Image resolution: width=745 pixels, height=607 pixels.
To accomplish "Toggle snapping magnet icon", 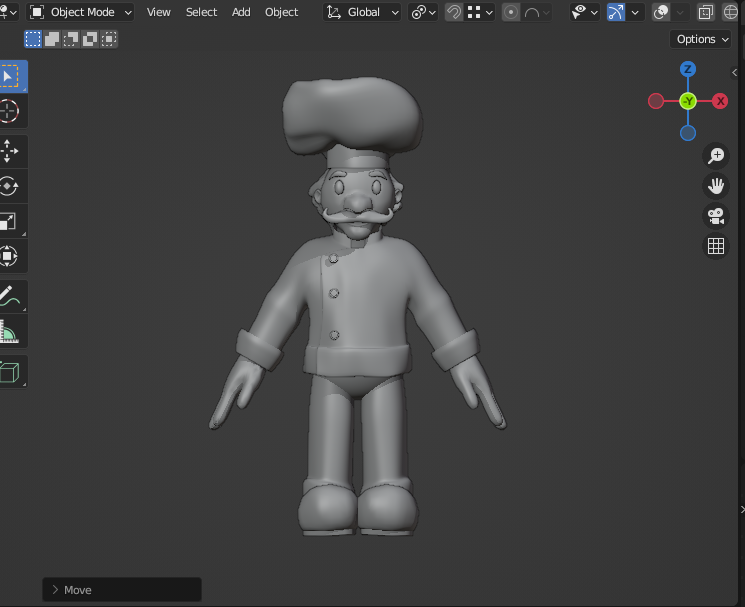I will tap(454, 12).
